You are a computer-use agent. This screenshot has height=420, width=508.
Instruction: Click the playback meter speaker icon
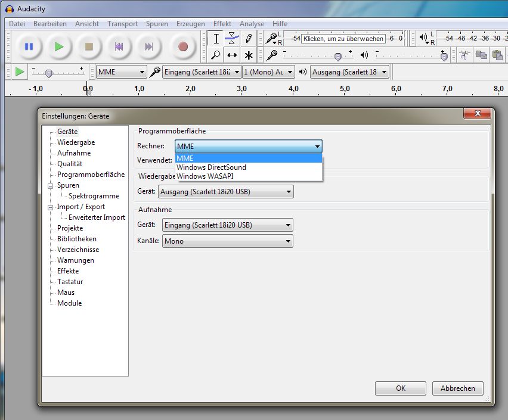point(424,38)
